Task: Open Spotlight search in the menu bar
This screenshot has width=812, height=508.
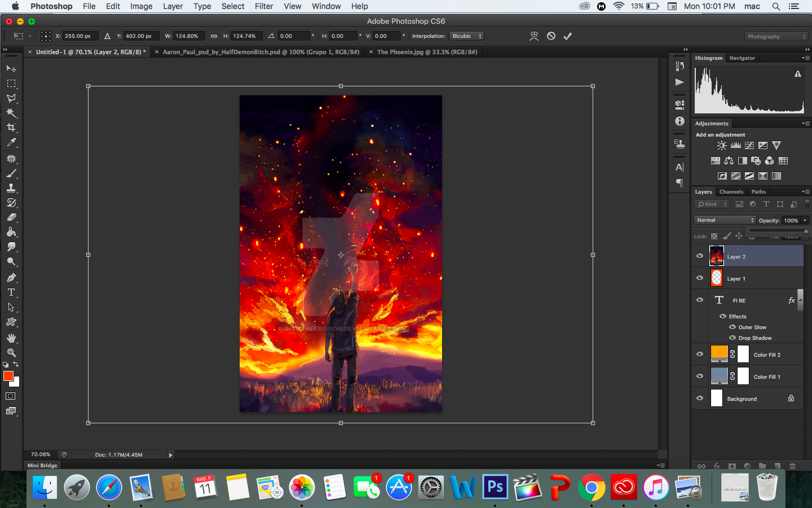Action: (776, 6)
